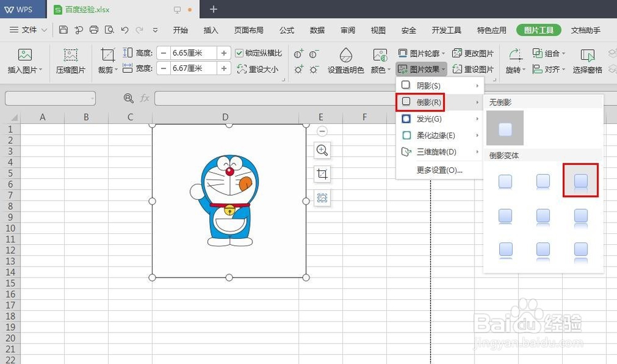
Task: Switch to the Page Layout tab
Action: coord(249,30)
